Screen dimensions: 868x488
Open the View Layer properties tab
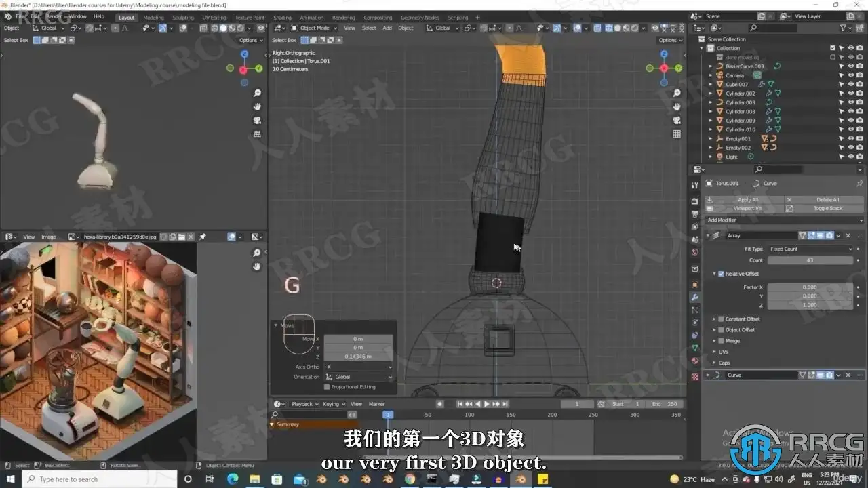point(694,227)
